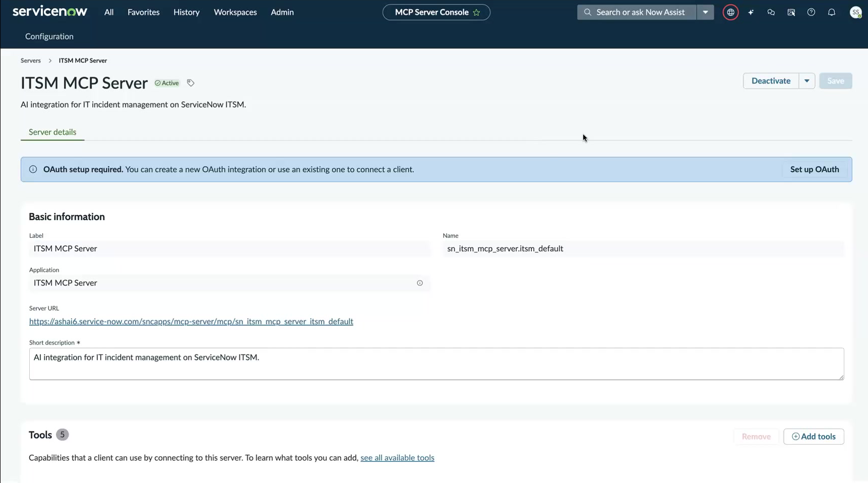Click the Short description text area
The image size is (868, 483).
[437, 364]
